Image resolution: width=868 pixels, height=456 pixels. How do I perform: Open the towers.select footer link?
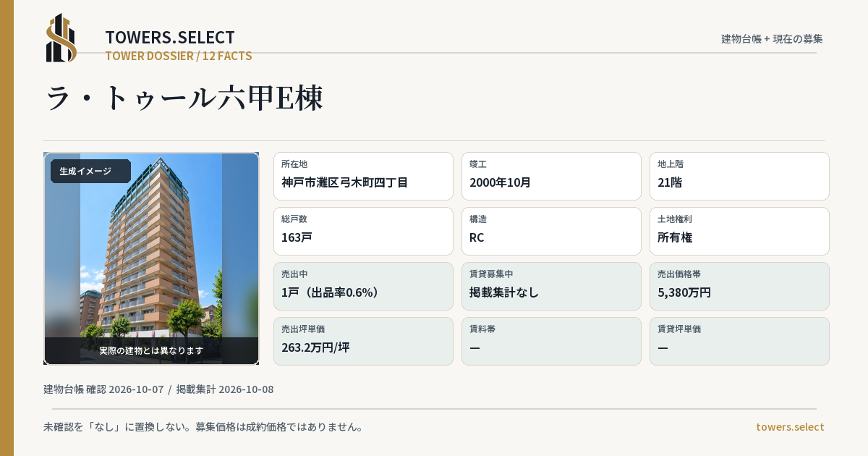tap(790, 427)
